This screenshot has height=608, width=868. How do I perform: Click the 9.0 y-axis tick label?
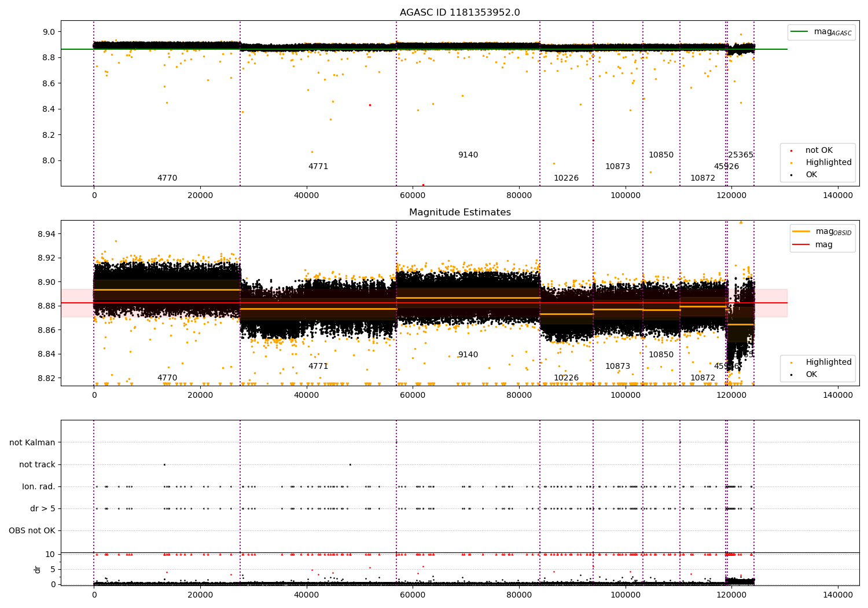50,32
